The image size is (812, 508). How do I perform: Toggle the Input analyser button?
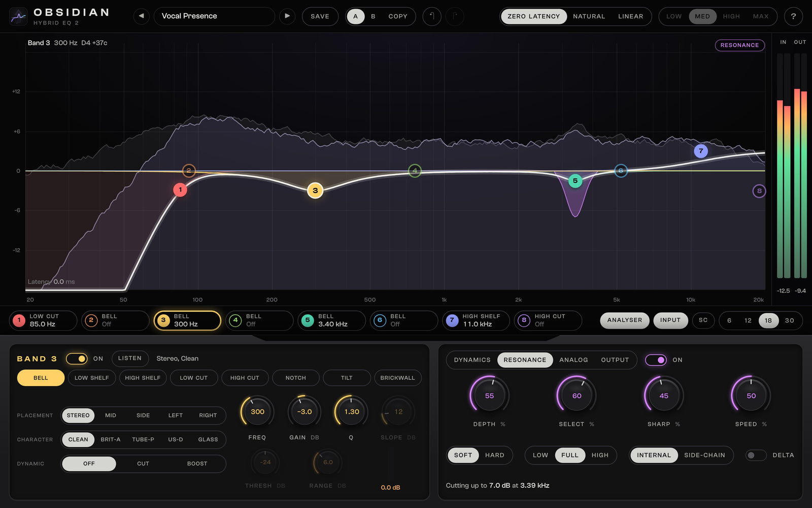pos(670,321)
